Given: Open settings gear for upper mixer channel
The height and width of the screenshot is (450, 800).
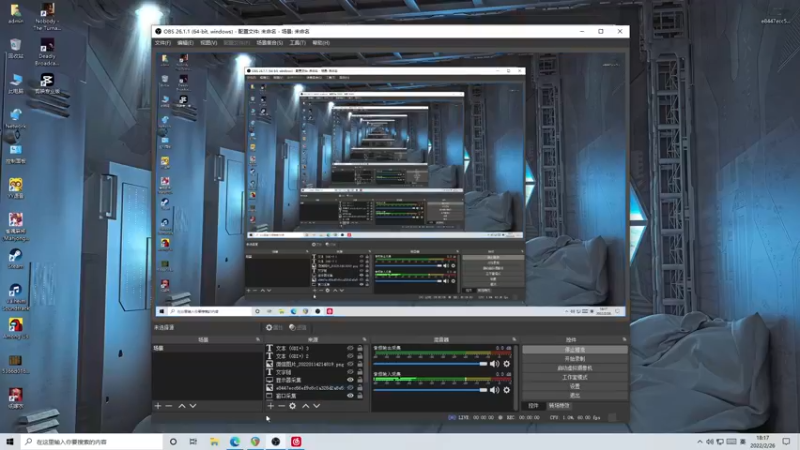Looking at the screenshot, I should (507, 364).
